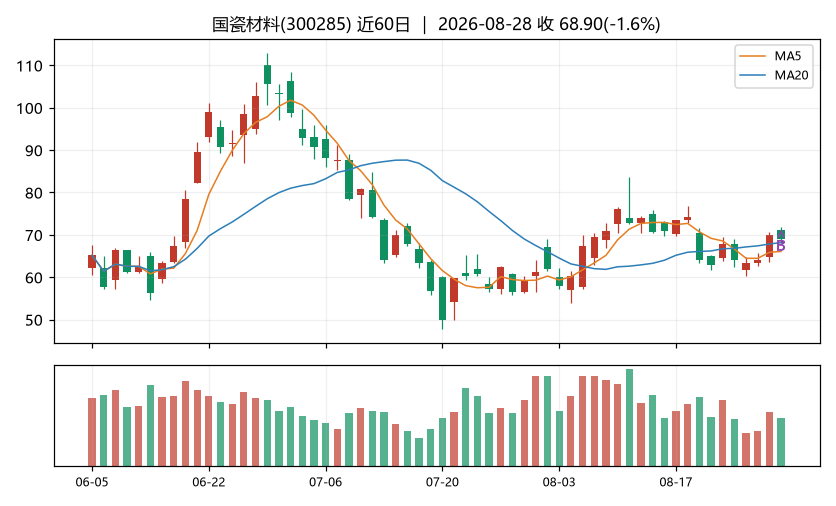836x506 pixels.
Task: Click the 90 price axis label
Action: (33, 151)
